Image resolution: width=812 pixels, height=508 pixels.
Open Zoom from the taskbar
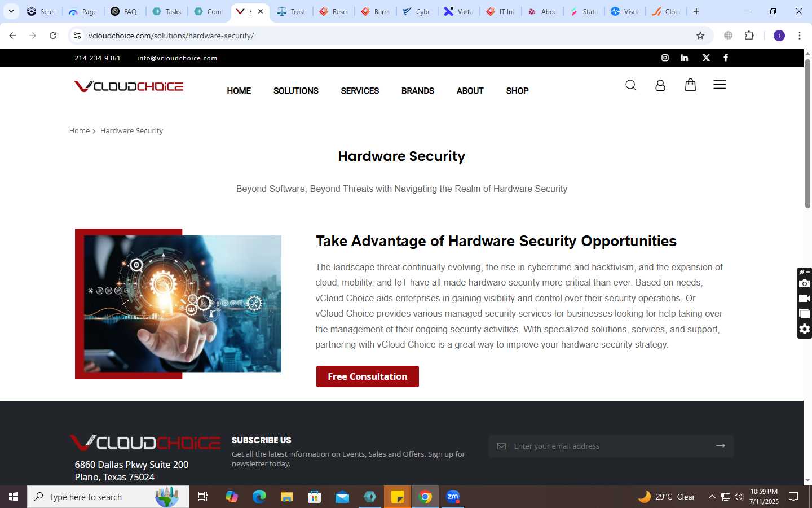pos(453,497)
